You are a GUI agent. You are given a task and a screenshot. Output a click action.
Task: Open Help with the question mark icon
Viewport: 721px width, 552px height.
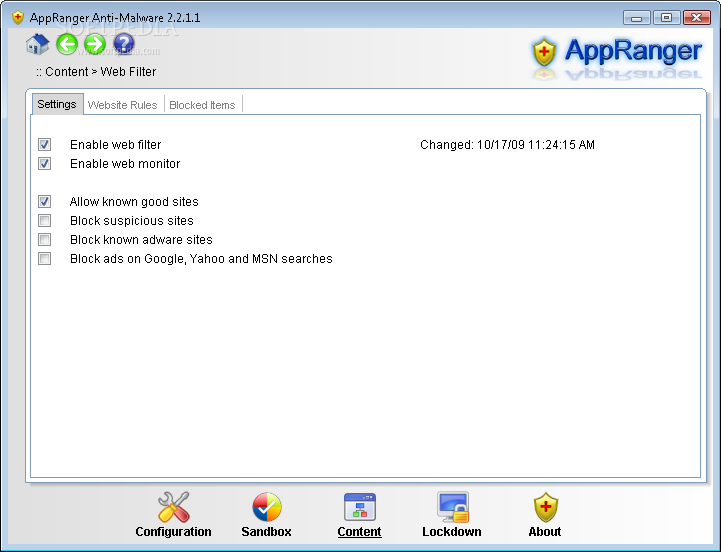tap(124, 44)
